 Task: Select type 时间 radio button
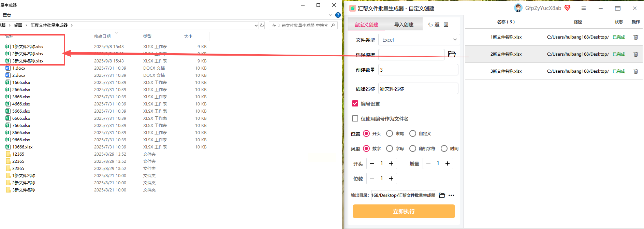coord(444,148)
